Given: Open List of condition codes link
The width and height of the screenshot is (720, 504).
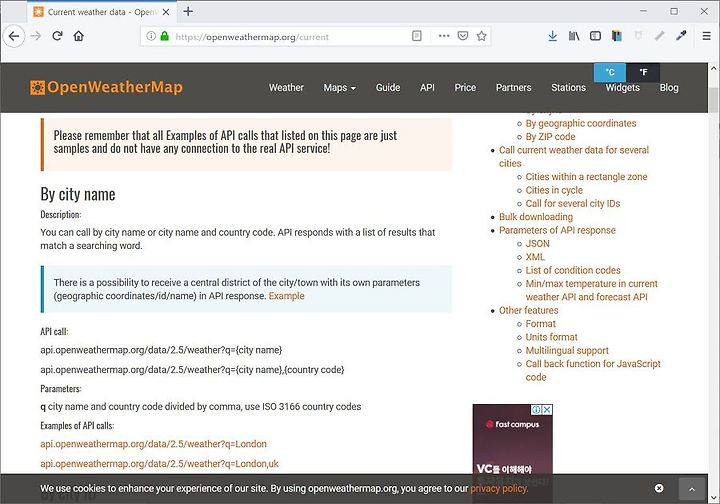Looking at the screenshot, I should (x=573, y=270).
